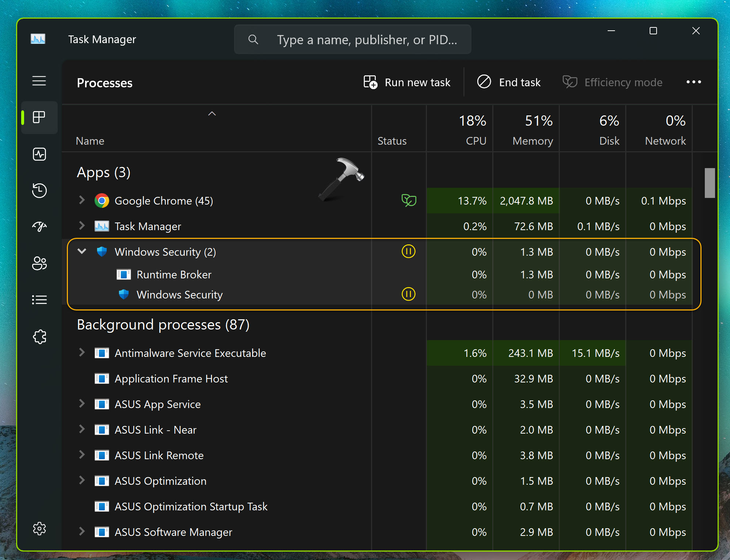
Task: Collapse the Windows Security process group
Action: coord(81,251)
